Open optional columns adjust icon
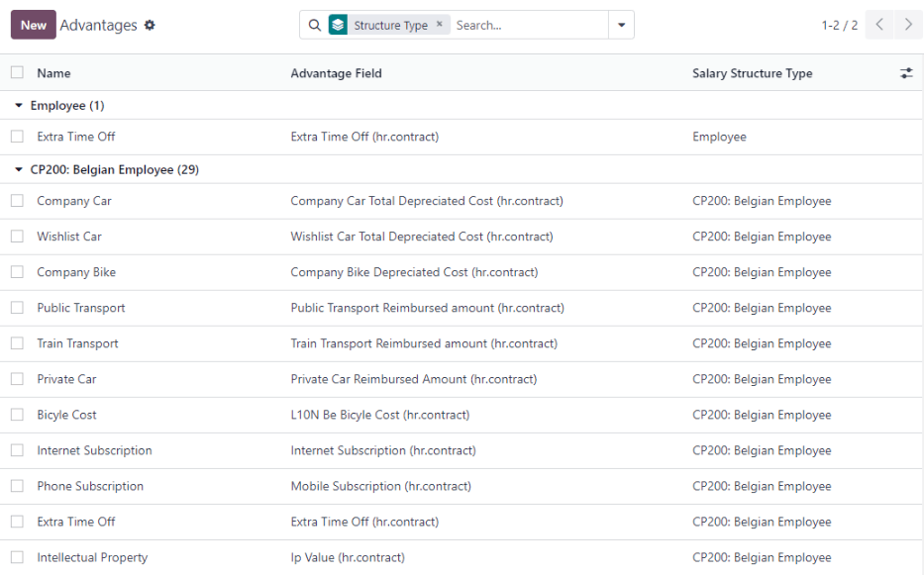 pyautogui.click(x=906, y=73)
